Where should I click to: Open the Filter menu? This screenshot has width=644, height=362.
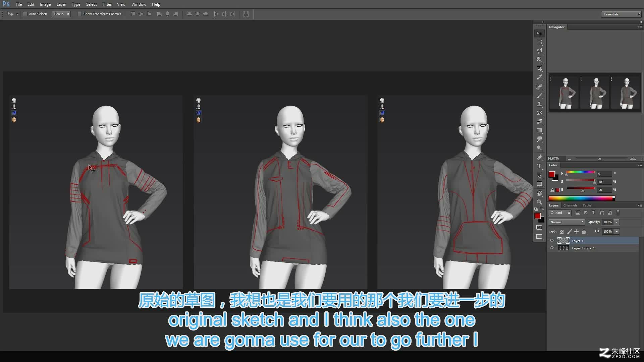107,4
